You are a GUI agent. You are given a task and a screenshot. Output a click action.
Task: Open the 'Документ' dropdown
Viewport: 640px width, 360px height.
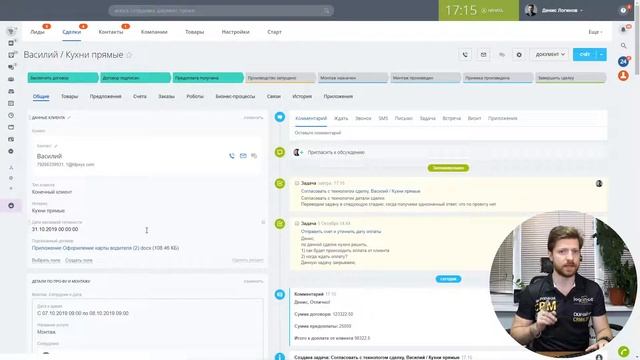(550, 55)
